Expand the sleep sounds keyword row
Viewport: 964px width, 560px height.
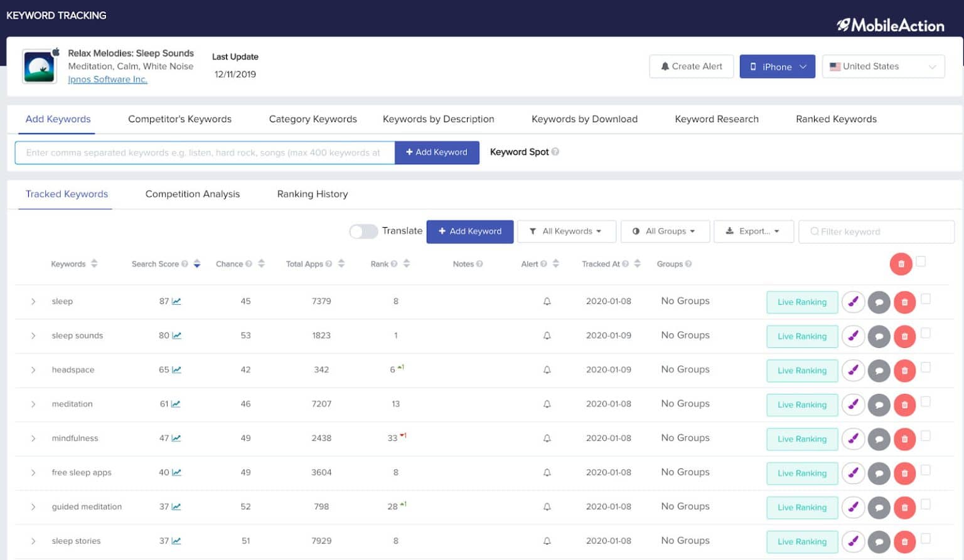point(33,336)
